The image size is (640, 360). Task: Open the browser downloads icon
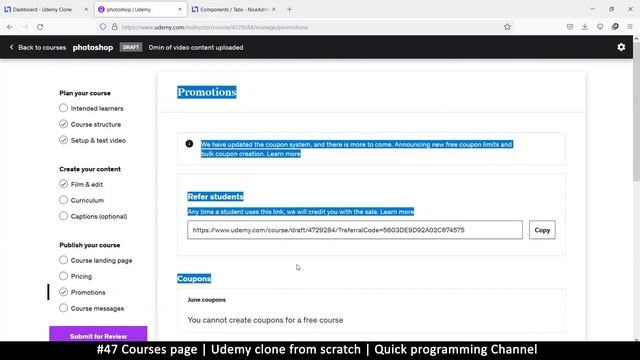[x=585, y=27]
